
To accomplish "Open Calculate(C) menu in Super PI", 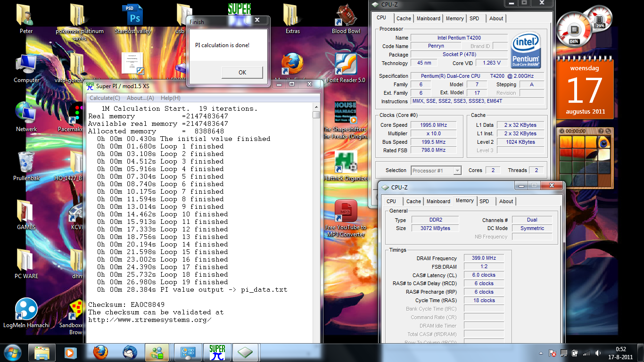I will 105,98.
